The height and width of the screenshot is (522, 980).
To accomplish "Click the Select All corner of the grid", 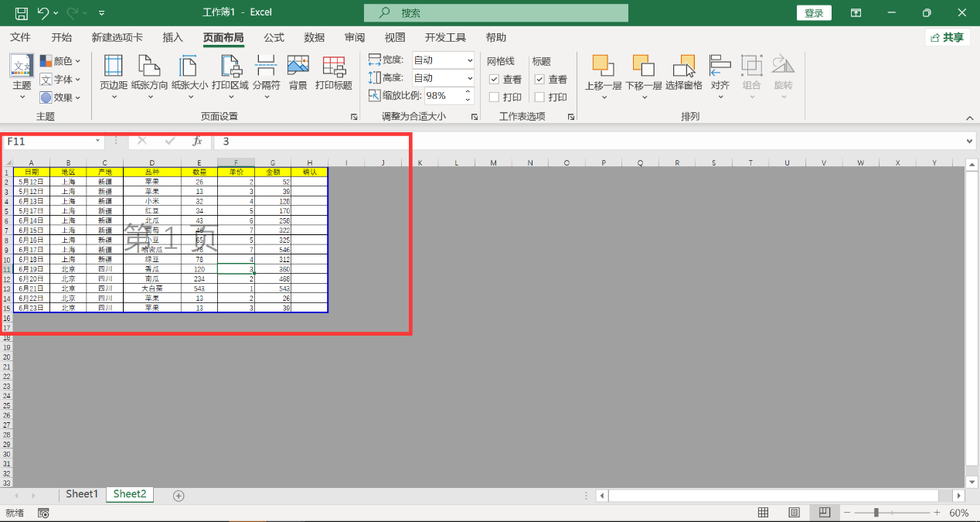I will [7, 162].
